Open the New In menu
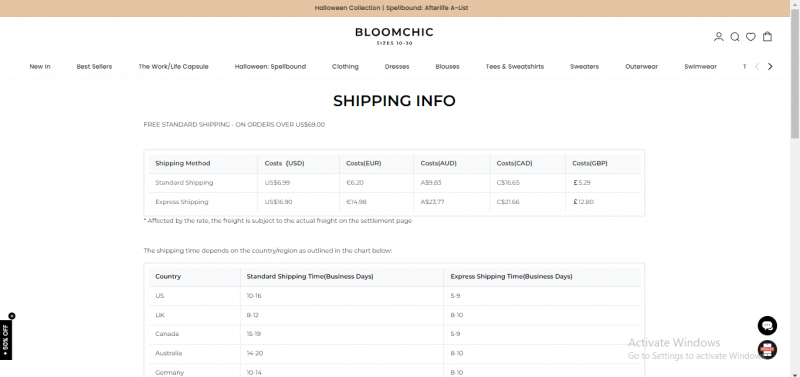800x377 pixels. pyautogui.click(x=40, y=66)
